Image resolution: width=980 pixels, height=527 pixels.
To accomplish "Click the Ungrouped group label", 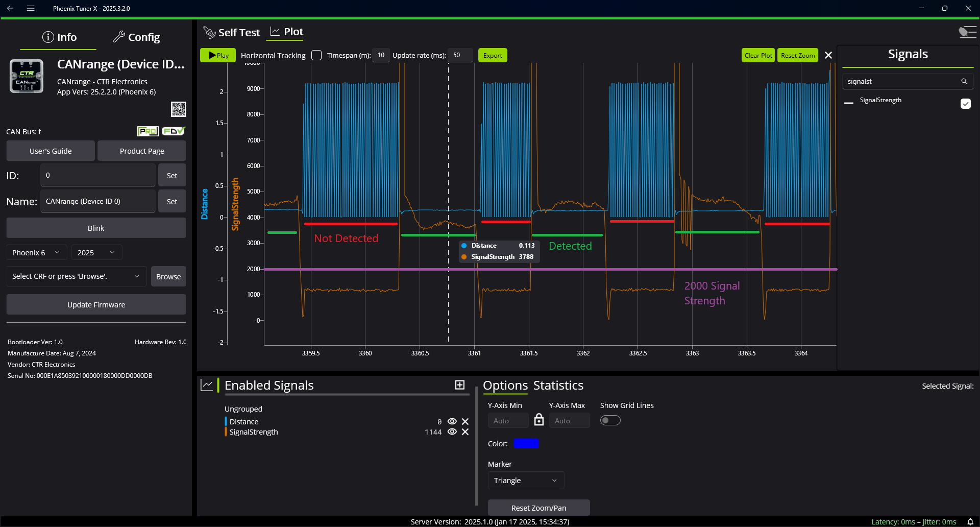I will 243,409.
